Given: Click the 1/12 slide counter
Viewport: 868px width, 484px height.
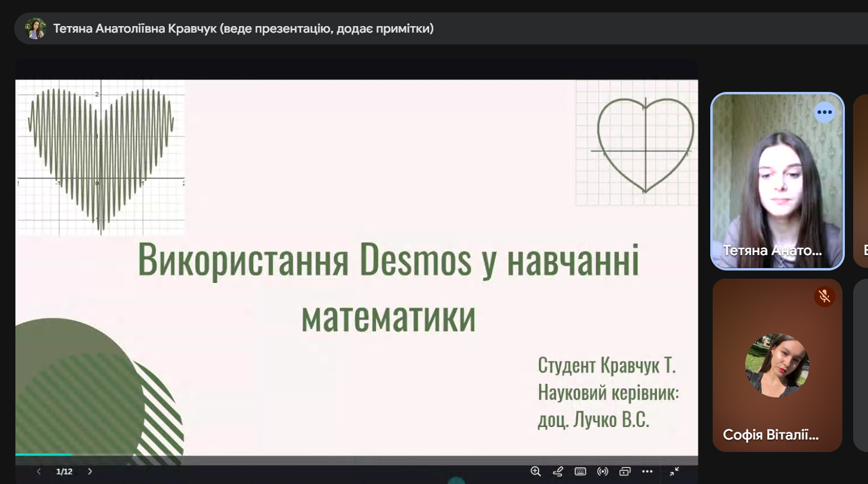Looking at the screenshot, I should 64,472.
